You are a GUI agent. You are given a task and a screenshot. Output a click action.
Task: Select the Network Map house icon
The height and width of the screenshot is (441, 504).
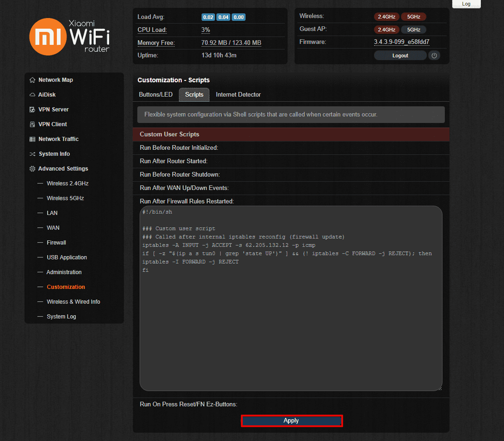click(32, 80)
